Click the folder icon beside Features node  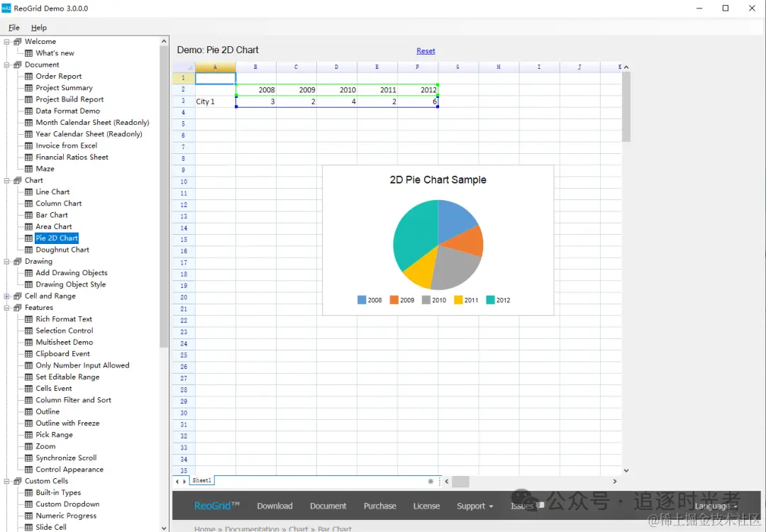(18, 308)
